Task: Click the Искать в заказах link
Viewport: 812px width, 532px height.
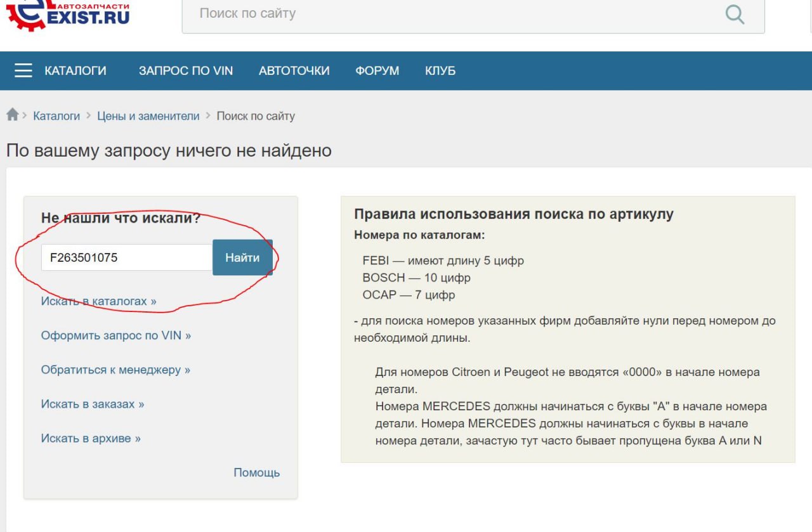Action: [92, 403]
